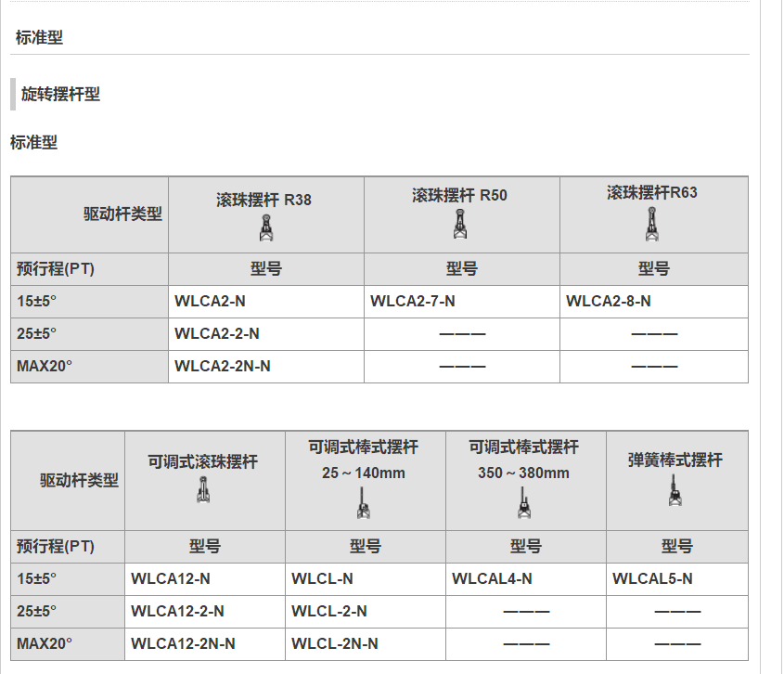
Task: Click MAX20° row in second table
Action: tap(379, 644)
